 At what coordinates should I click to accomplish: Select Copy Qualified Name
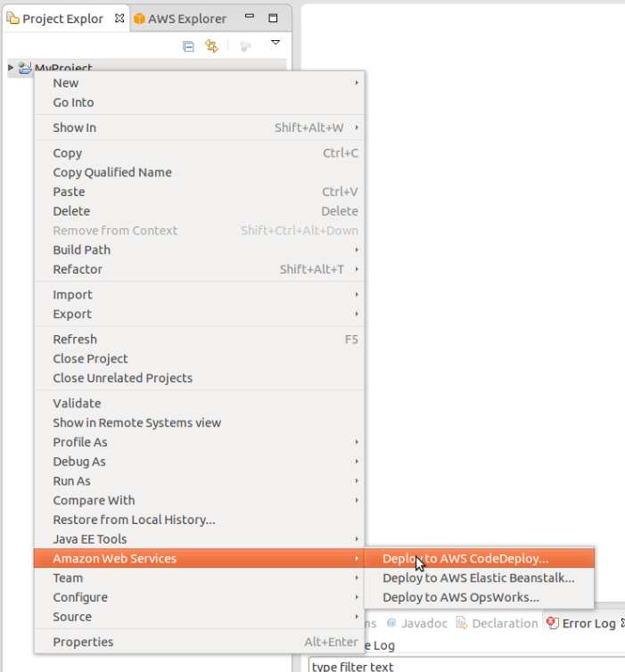pos(200,172)
